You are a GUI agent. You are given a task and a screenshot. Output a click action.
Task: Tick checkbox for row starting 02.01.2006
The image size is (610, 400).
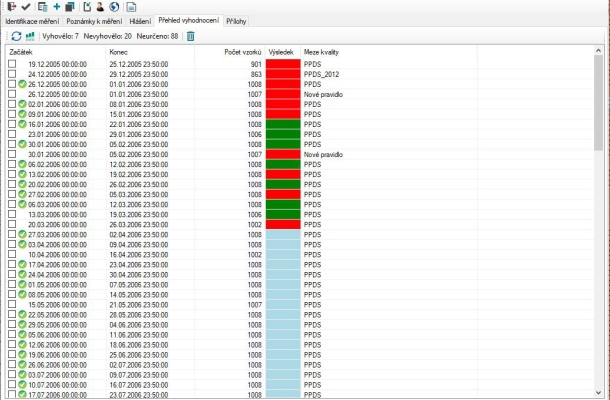(x=12, y=104)
